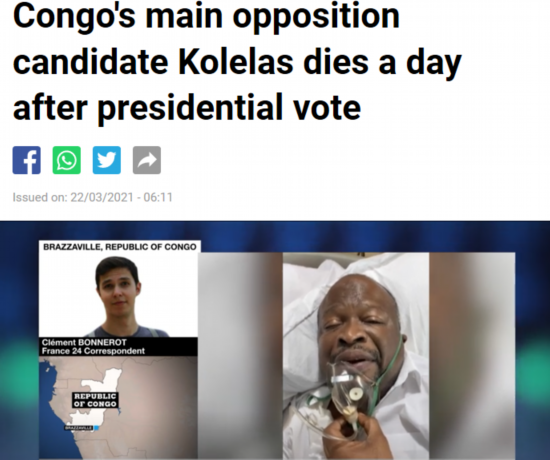Screen dimensions: 550x460
Task: Tweet the article with Twitter icon
Action: pos(107,160)
